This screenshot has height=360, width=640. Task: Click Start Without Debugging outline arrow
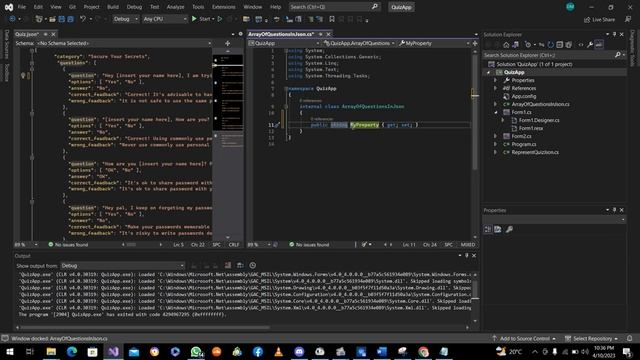[220, 19]
